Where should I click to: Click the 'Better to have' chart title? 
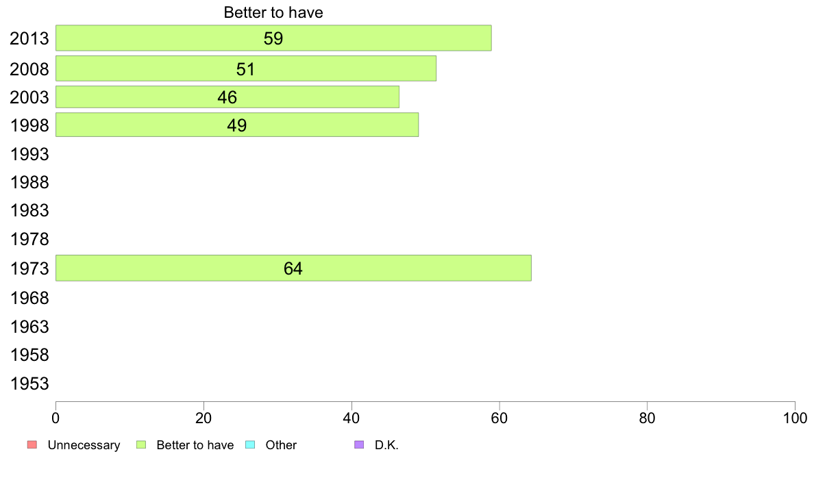pos(273,12)
